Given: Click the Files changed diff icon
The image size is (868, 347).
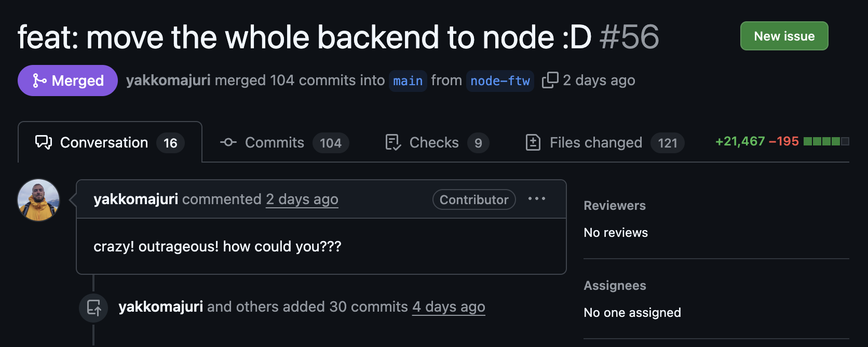Looking at the screenshot, I should click(534, 142).
